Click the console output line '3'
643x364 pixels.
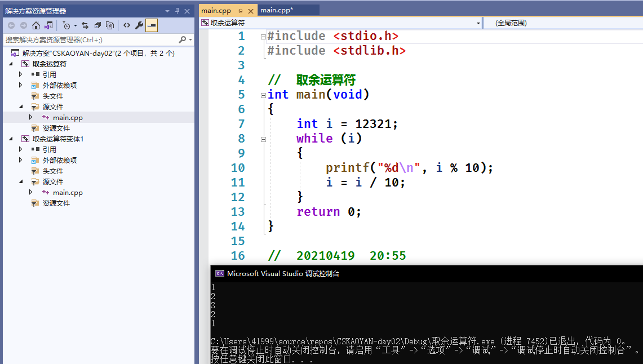click(x=213, y=305)
